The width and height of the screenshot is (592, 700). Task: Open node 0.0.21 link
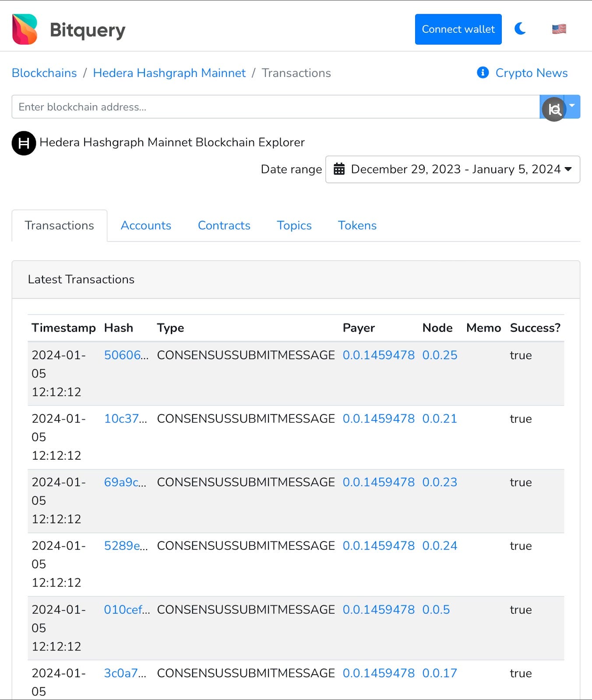(440, 419)
